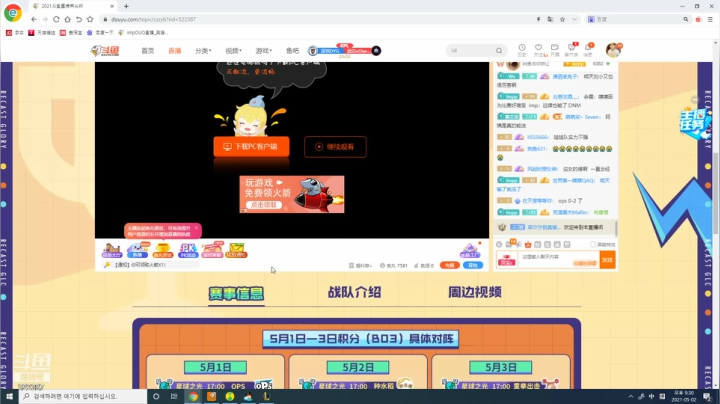Open Task View on the taskbar
This screenshot has width=720, height=404.
(174, 396)
